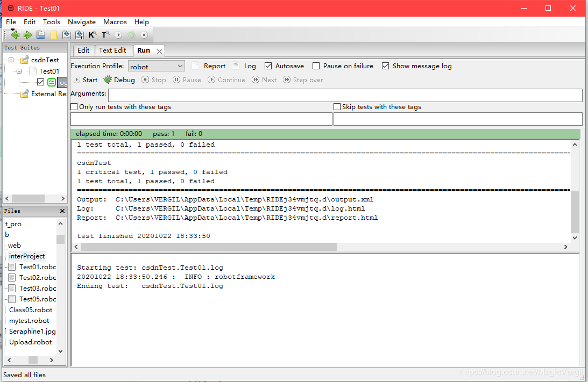This screenshot has height=382, width=588.
Task: Click output console horizontal scrollbar thumb
Action: point(209,247)
